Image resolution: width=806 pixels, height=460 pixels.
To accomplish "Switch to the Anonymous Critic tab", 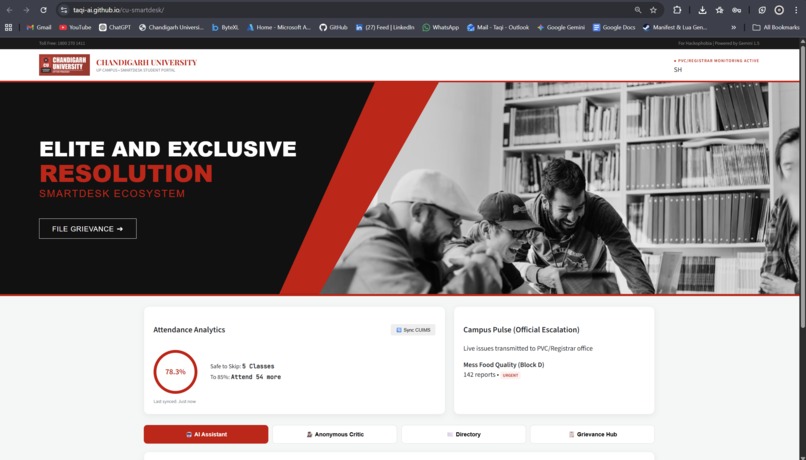I will click(335, 434).
